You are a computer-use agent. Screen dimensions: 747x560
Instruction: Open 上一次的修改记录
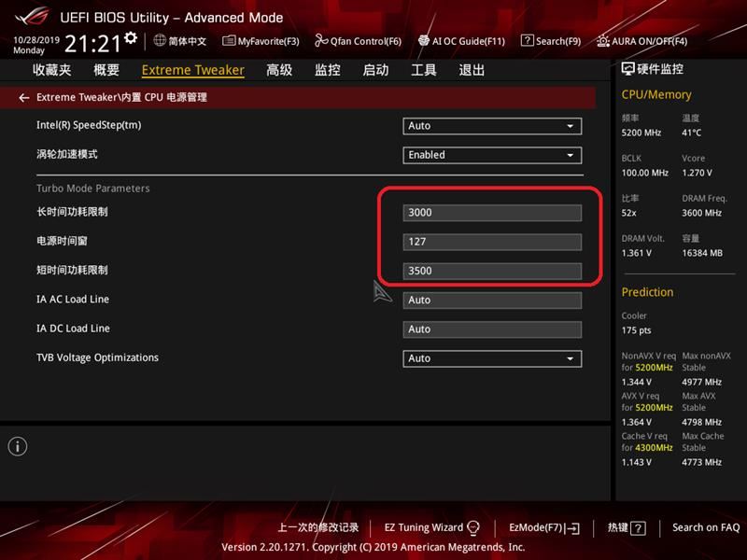(318, 527)
